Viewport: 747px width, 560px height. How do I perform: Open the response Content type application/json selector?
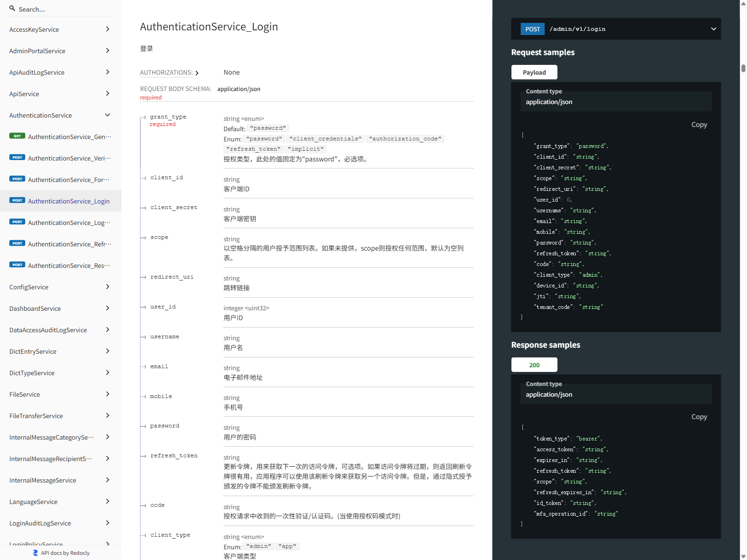[x=616, y=394]
